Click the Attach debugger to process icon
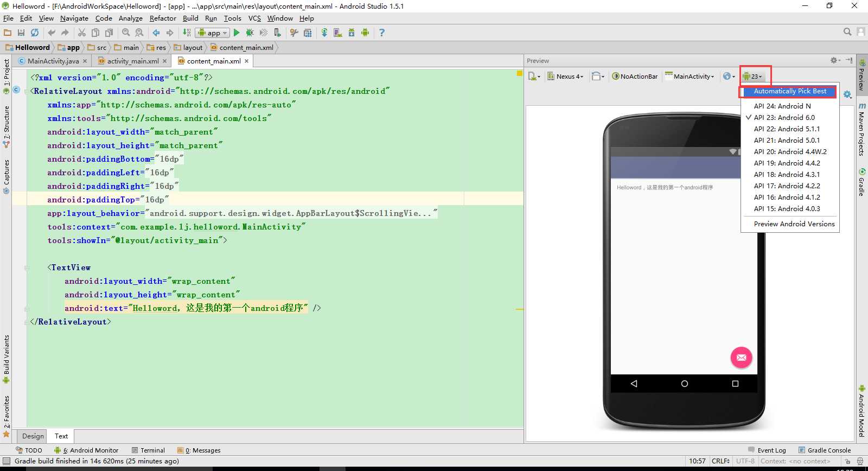Viewport: 868px width, 471px height. click(x=277, y=33)
